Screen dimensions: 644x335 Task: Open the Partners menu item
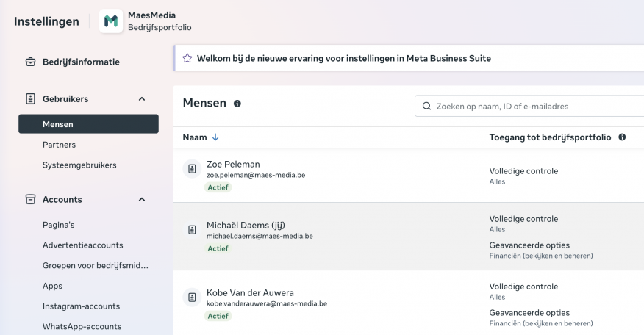59,145
